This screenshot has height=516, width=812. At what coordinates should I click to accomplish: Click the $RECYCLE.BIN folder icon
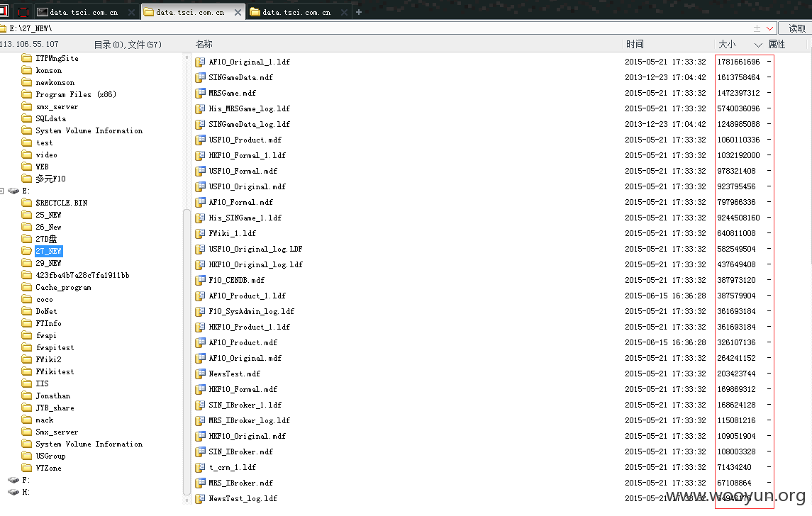(27, 203)
